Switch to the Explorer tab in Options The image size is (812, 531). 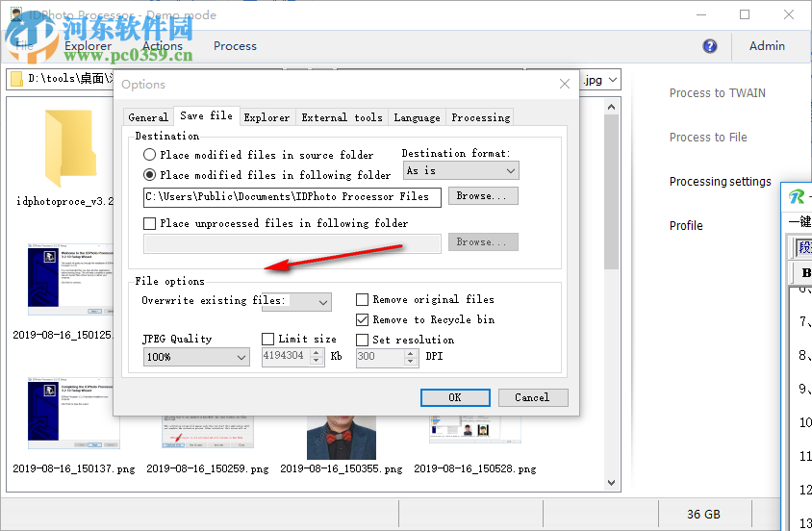click(266, 117)
